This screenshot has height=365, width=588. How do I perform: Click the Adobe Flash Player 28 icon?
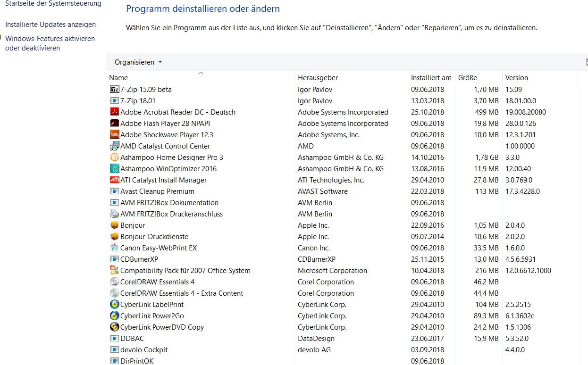(114, 123)
